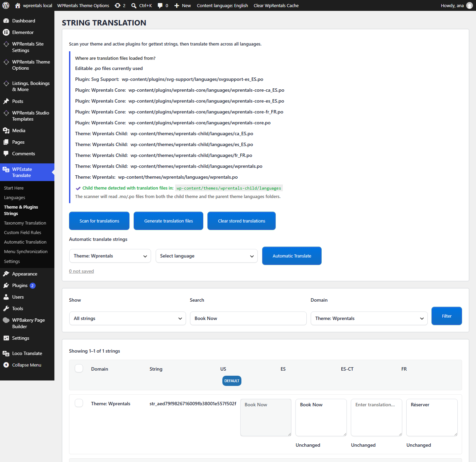Open the Start Here submenu item
The height and width of the screenshot is (462, 476).
click(x=14, y=188)
